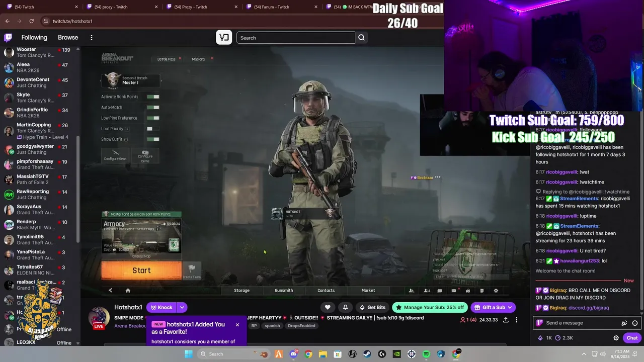This screenshot has width=644, height=362.
Task: Click the purple Chat send button
Action: point(632,338)
